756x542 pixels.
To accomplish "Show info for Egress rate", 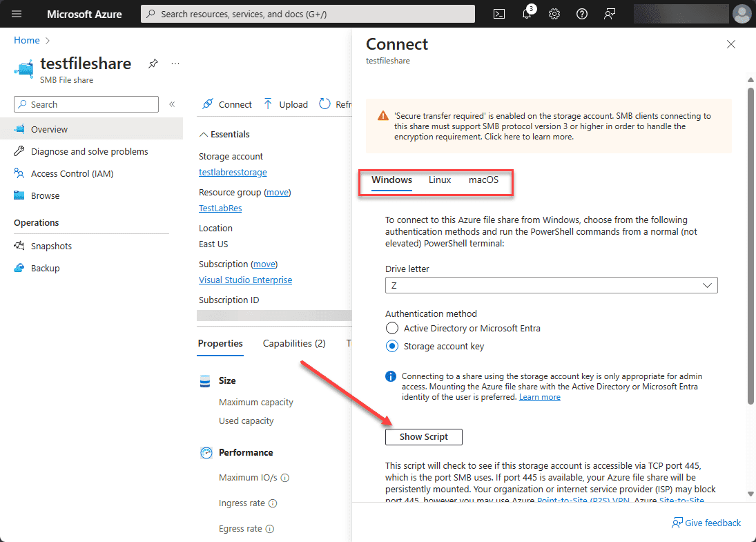I will pos(270,529).
